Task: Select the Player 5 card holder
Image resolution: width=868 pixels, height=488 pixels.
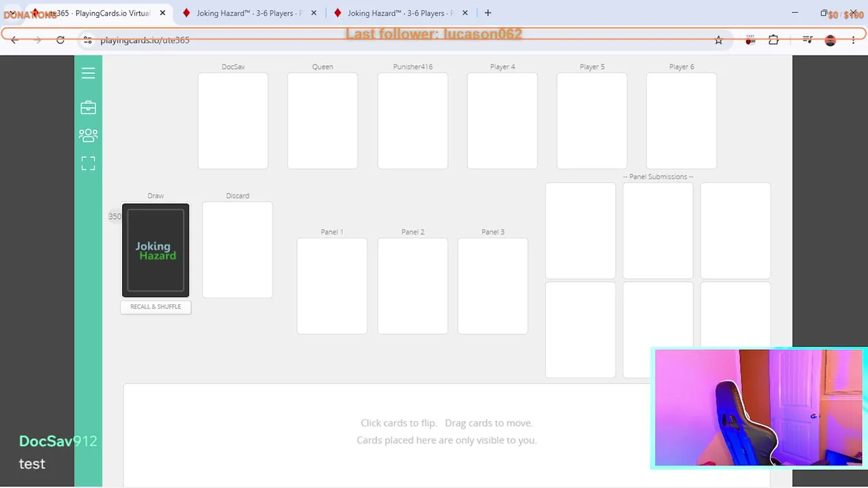Action: 592,121
